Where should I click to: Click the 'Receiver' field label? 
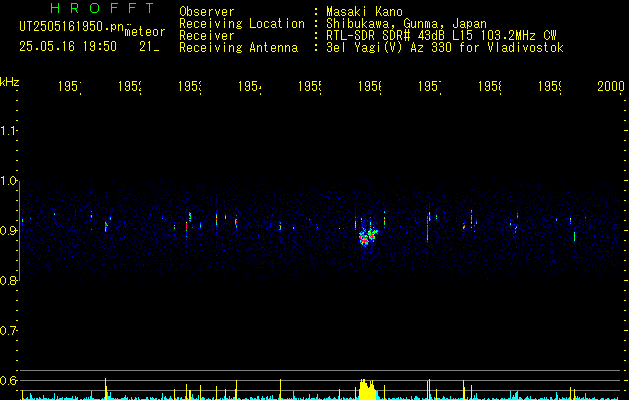pos(207,36)
